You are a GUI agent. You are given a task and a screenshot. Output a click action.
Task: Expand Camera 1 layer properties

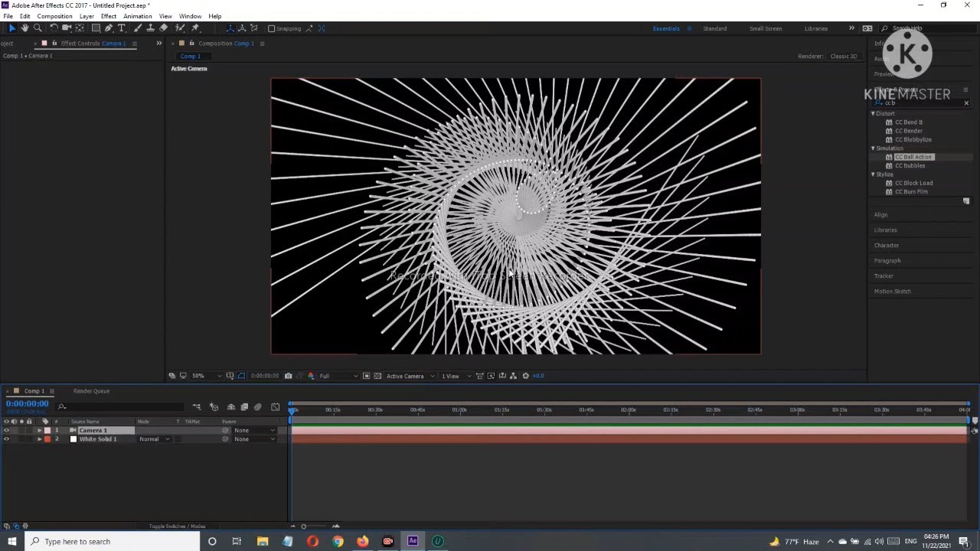[39, 430]
